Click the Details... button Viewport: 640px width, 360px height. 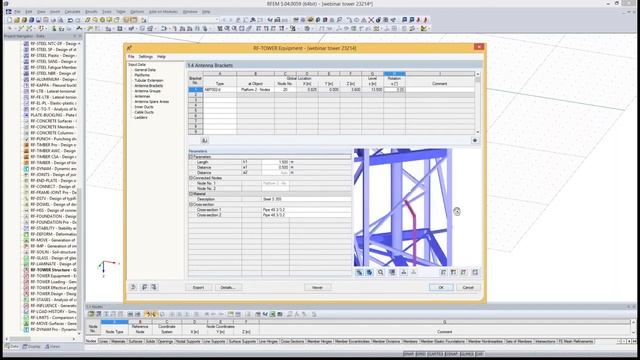click(228, 287)
